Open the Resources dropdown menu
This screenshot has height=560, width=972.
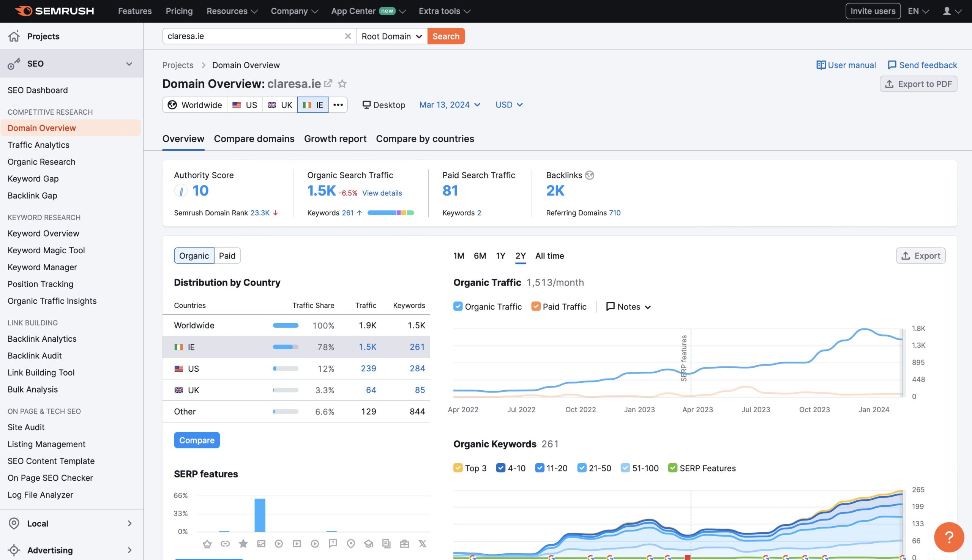tap(232, 11)
